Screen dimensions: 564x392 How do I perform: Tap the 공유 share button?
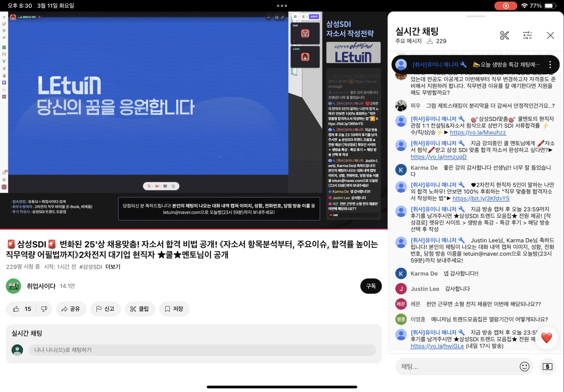pos(71,309)
